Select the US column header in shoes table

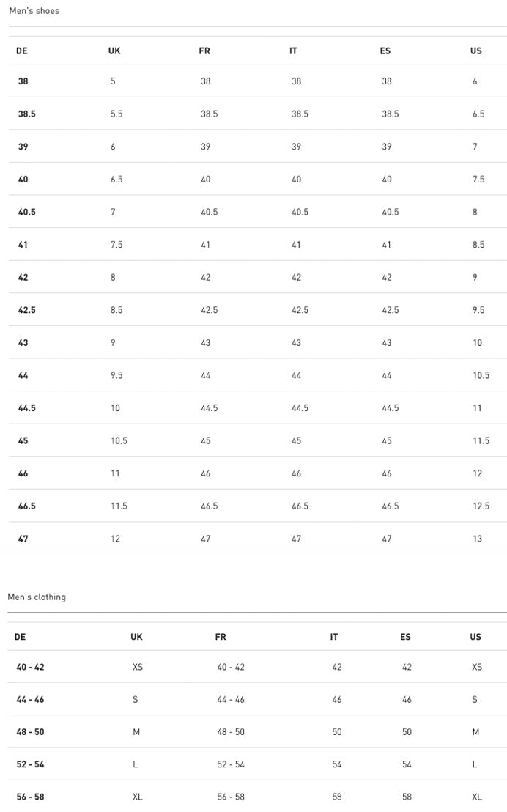476,51
